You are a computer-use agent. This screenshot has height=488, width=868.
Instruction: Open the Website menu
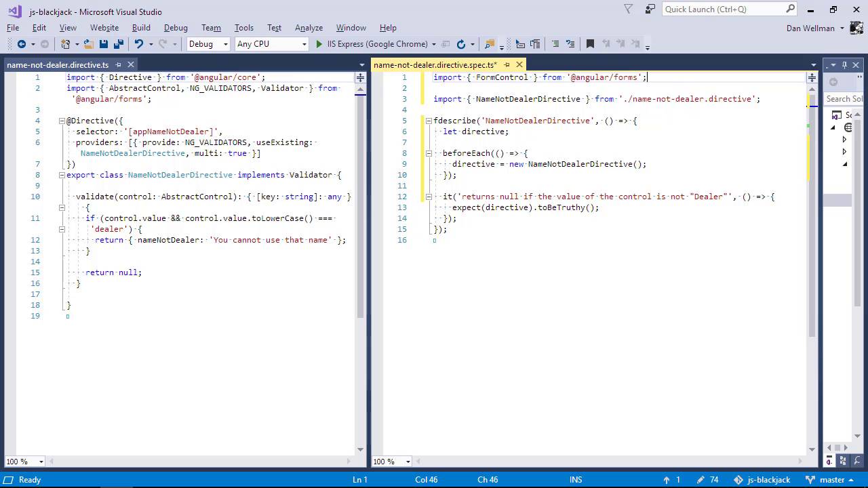tap(104, 28)
